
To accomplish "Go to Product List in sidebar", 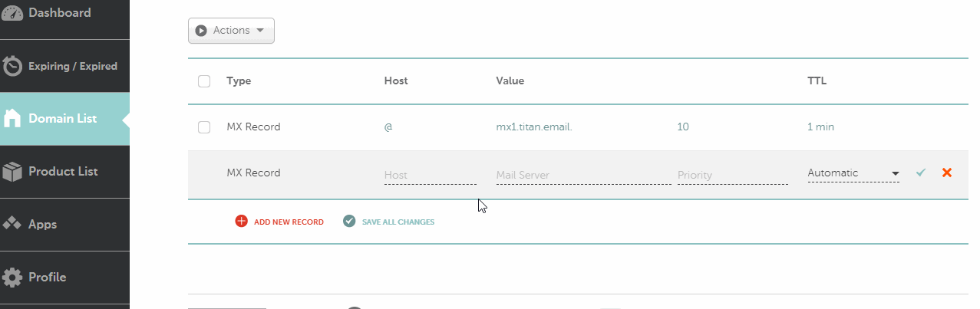I will (64, 172).
